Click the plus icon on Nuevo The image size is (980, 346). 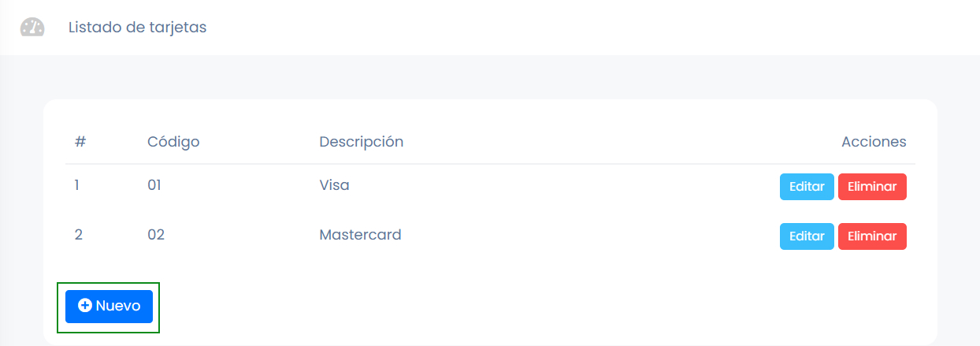[85, 306]
